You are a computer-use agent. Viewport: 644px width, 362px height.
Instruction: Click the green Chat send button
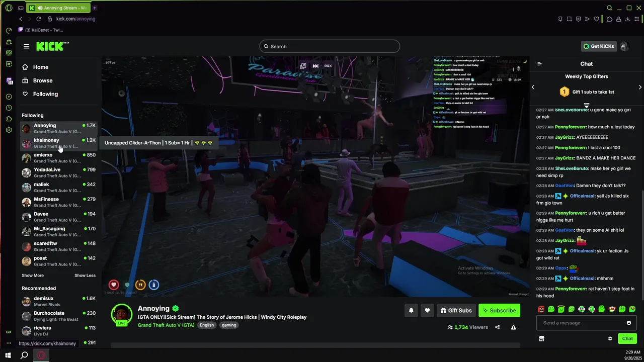pyautogui.click(x=627, y=339)
